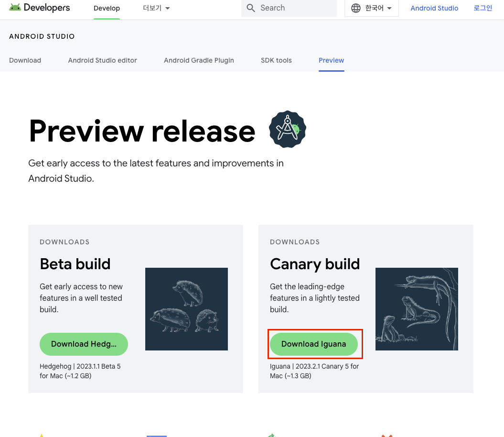Viewport: 504px width, 437px height.
Task: Switch to the Download tab
Action: coord(25,60)
